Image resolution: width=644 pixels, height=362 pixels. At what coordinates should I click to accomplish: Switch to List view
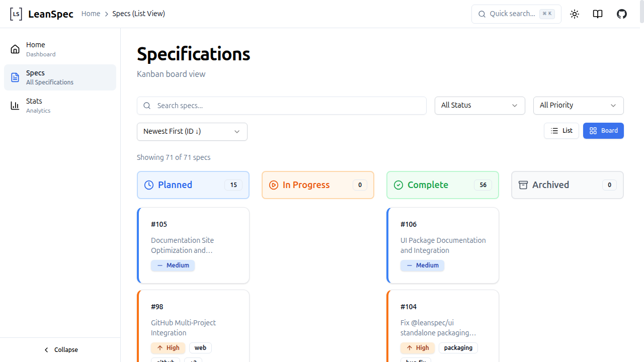click(x=561, y=130)
